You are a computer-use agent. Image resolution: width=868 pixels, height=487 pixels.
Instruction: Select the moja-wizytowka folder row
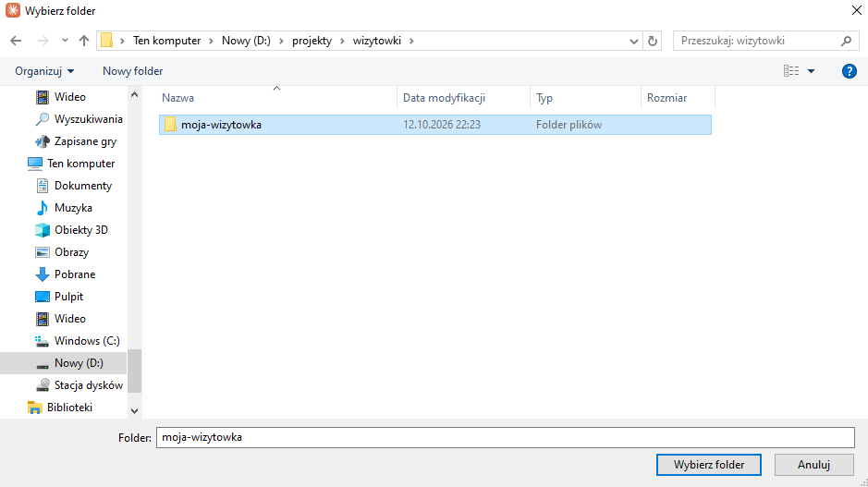(435, 125)
